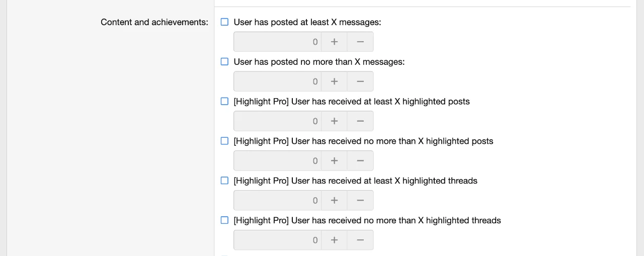The width and height of the screenshot is (644, 256).
Task: Click plus for 'at least X messages'
Action: click(334, 42)
